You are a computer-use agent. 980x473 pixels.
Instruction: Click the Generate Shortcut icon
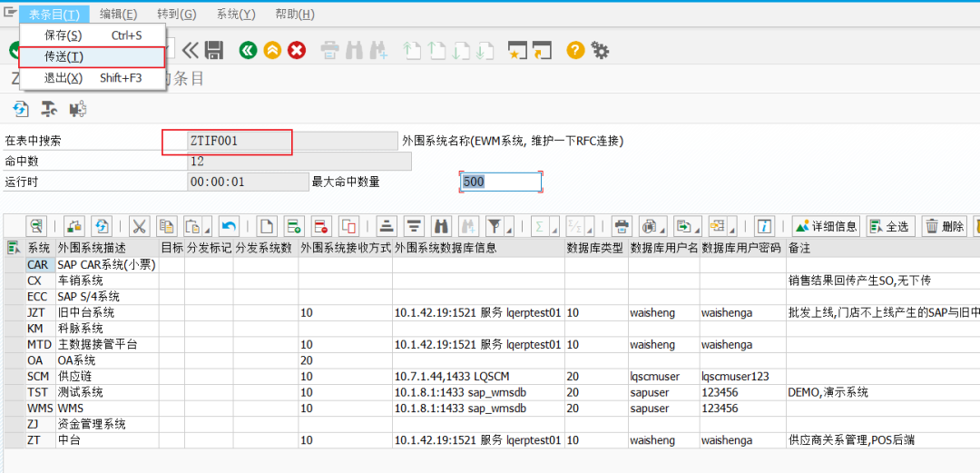(541, 51)
